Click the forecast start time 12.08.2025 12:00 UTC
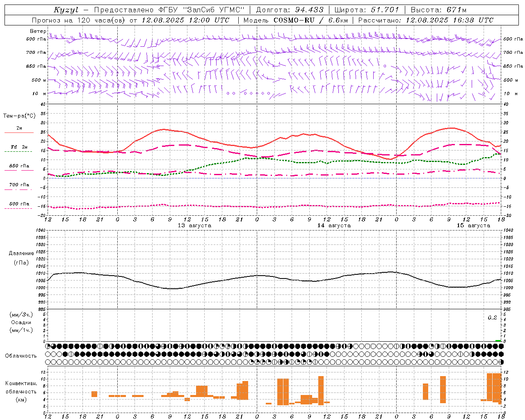The image size is (525, 420). (x=186, y=20)
